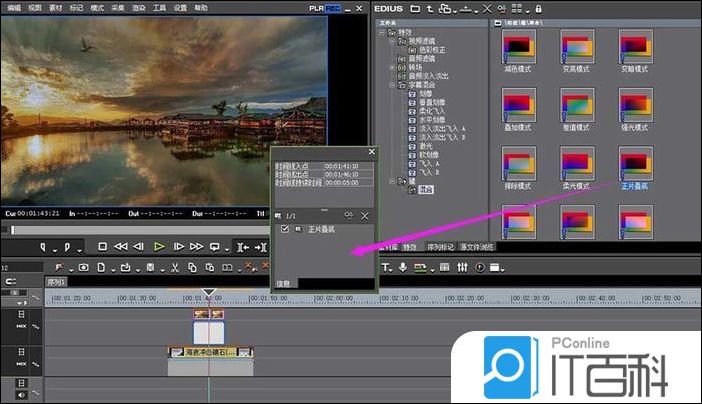702x404 pixels.
Task: Switch to the 序列标记 tab
Action: (x=438, y=246)
